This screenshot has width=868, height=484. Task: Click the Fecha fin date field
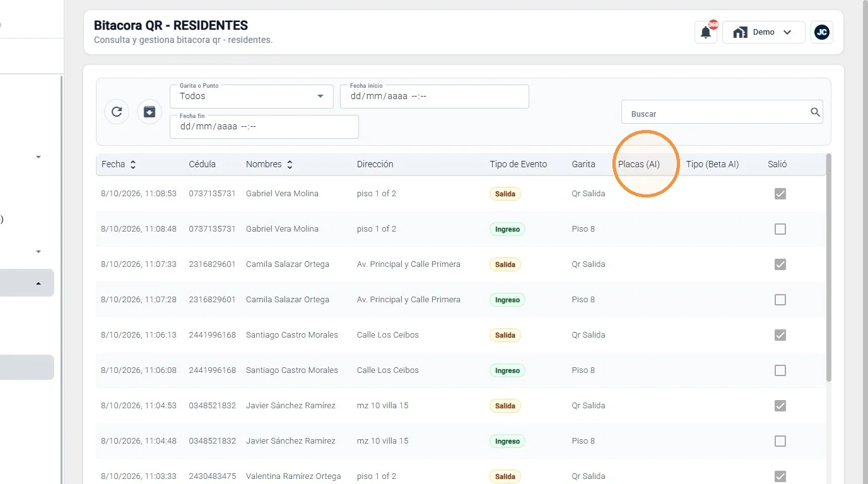tap(264, 126)
